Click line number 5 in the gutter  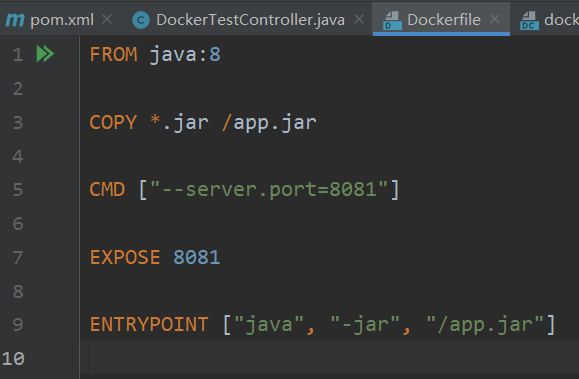18,190
